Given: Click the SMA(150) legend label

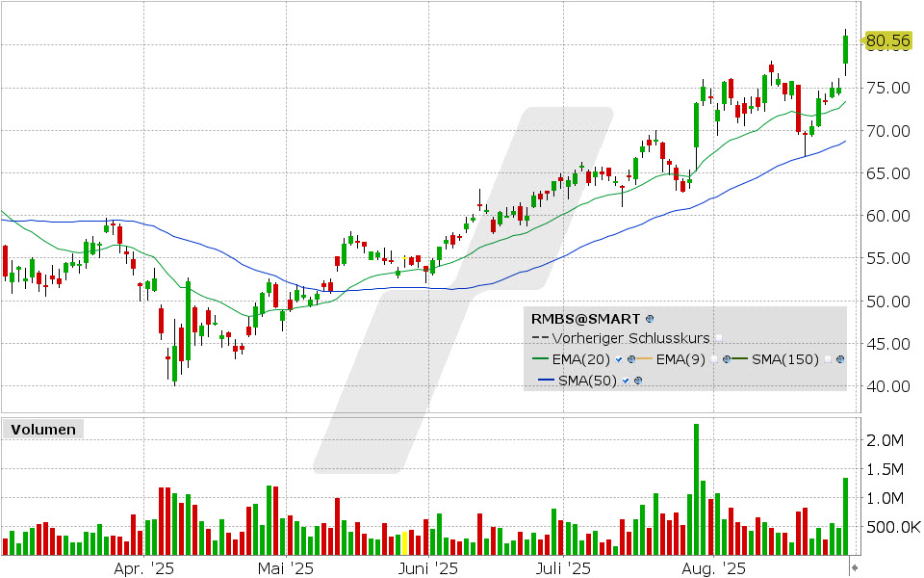Looking at the screenshot, I should 785,359.
